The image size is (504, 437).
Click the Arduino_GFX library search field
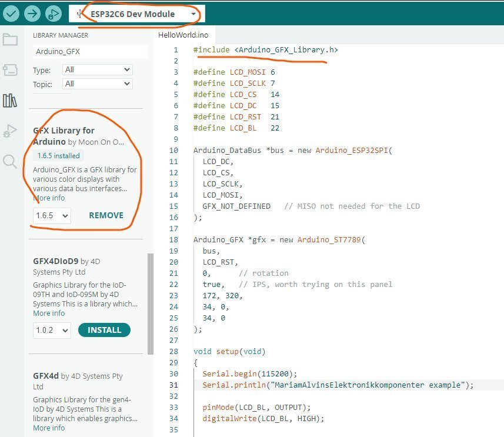pos(89,51)
